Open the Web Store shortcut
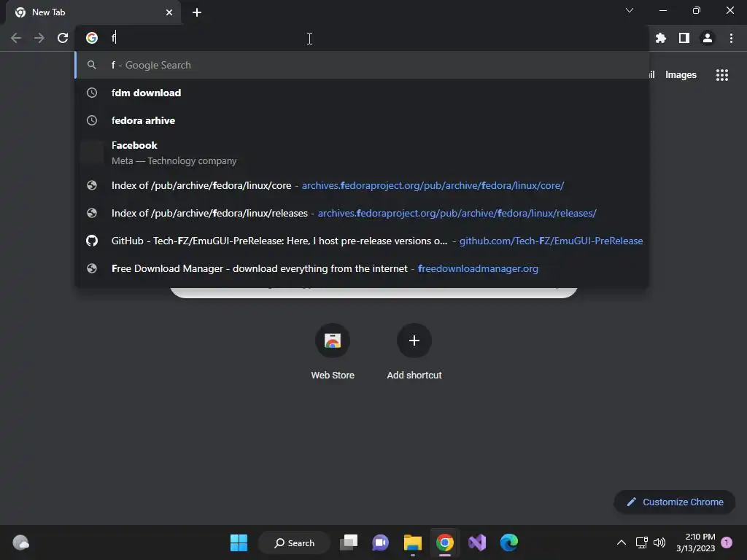Image resolution: width=747 pixels, height=560 pixels. point(333,352)
